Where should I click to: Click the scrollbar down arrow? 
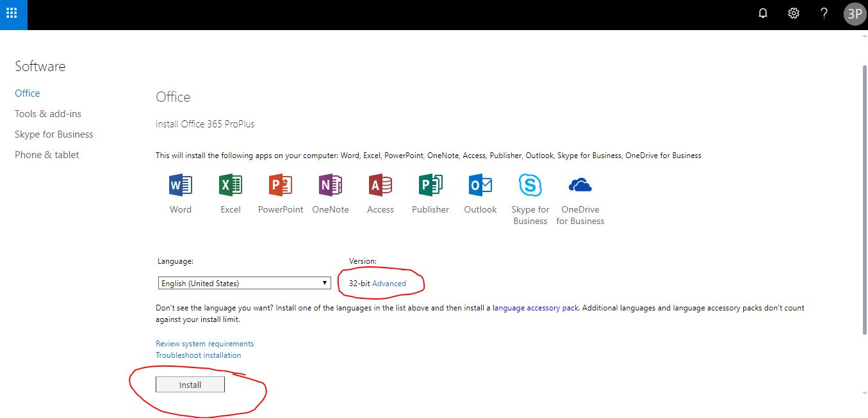(x=864, y=393)
